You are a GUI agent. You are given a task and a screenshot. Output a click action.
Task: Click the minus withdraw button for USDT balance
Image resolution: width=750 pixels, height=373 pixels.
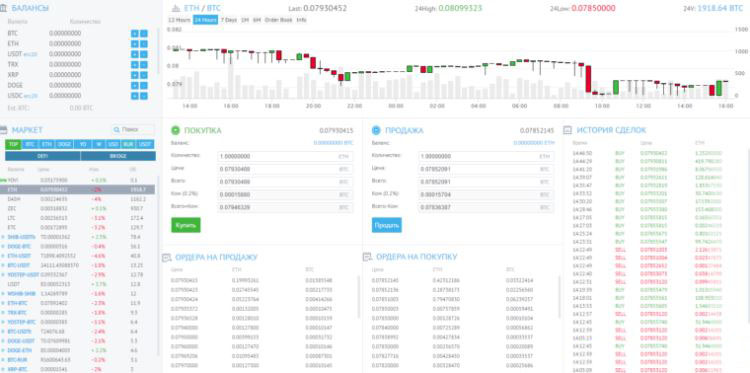(x=143, y=54)
